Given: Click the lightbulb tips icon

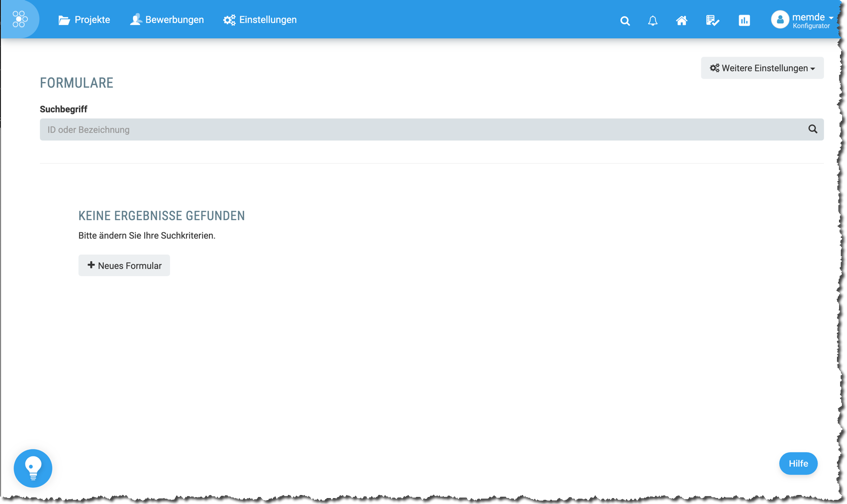Looking at the screenshot, I should pos(33,468).
